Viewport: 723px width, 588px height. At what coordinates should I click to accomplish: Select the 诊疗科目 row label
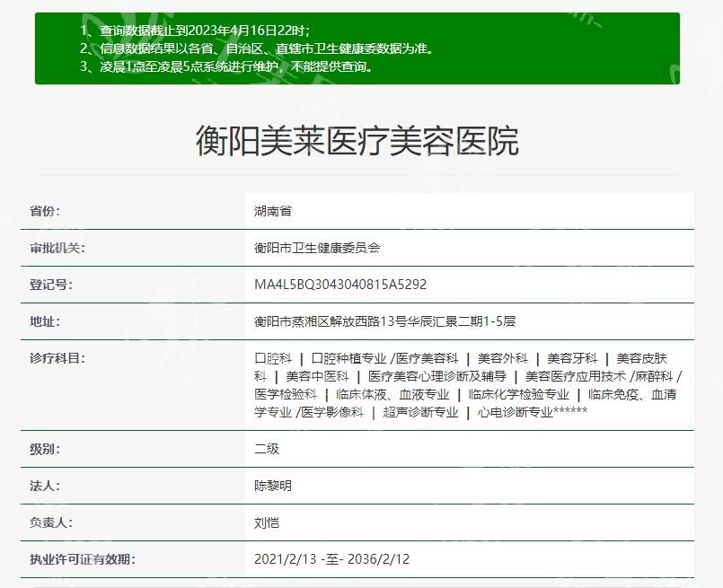(57, 358)
